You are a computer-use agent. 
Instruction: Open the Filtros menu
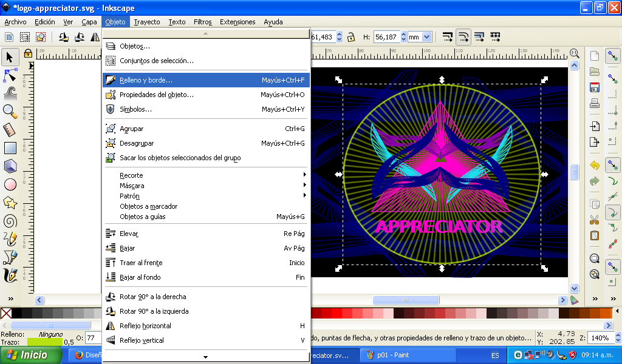(202, 22)
